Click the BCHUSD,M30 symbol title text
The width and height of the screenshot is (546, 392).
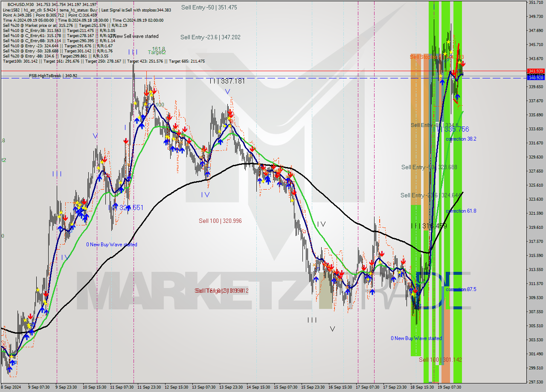point(21,4)
